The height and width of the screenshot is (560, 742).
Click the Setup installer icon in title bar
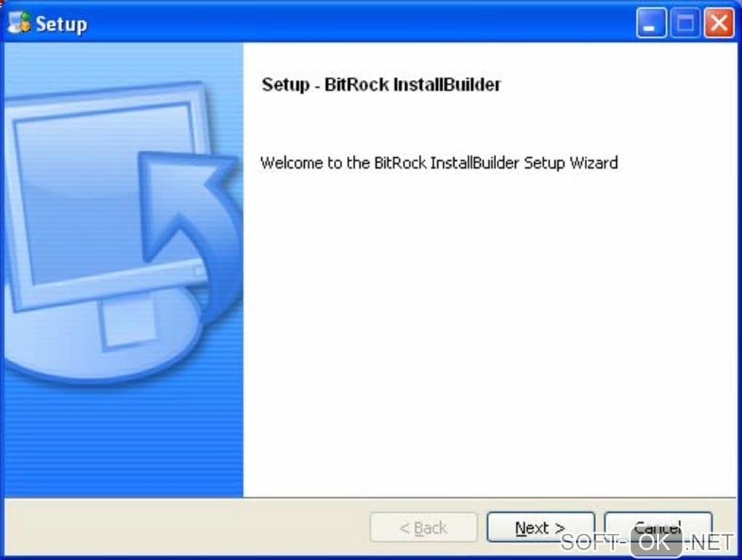(x=20, y=23)
